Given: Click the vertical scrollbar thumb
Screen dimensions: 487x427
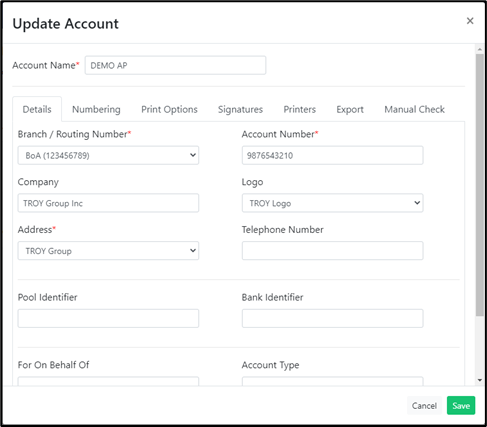Looking at the screenshot, I should tap(480, 185).
